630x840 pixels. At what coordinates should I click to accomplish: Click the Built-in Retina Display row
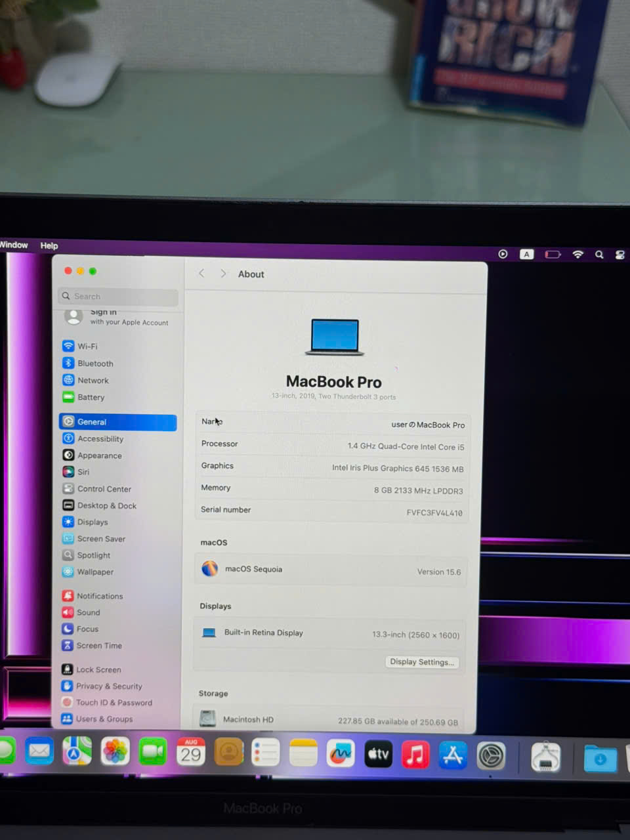[x=331, y=633]
